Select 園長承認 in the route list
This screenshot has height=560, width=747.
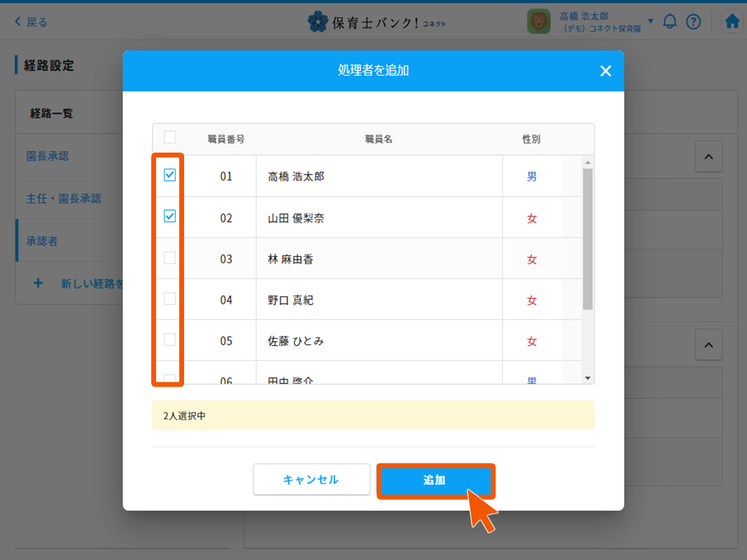(x=48, y=156)
